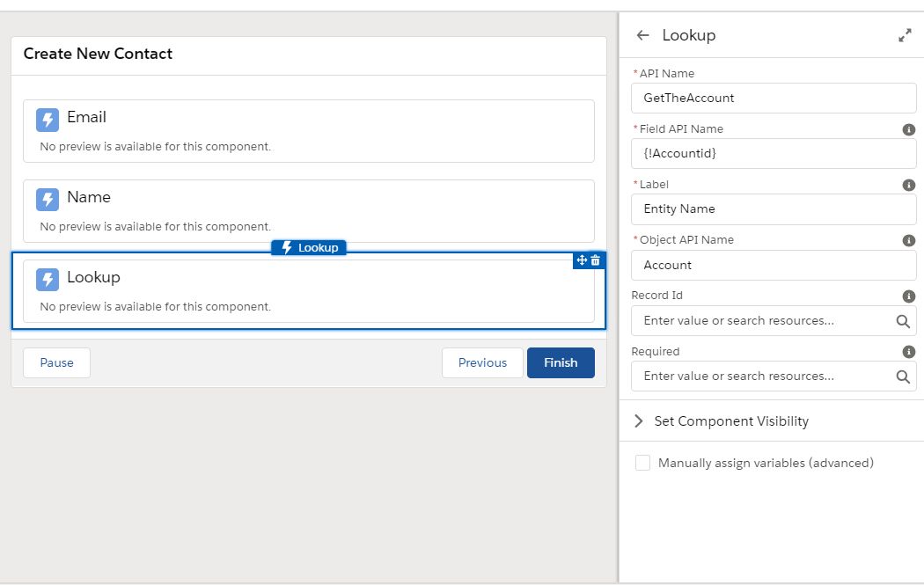The image size is (924, 585).
Task: Click the move handle on Lookup component
Action: point(582,260)
